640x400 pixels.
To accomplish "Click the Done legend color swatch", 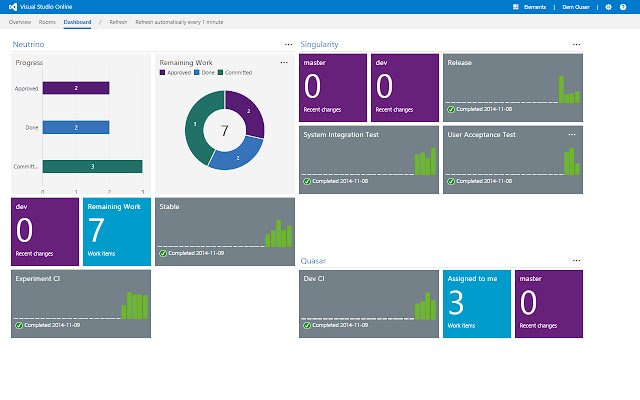I will pyautogui.click(x=197, y=72).
